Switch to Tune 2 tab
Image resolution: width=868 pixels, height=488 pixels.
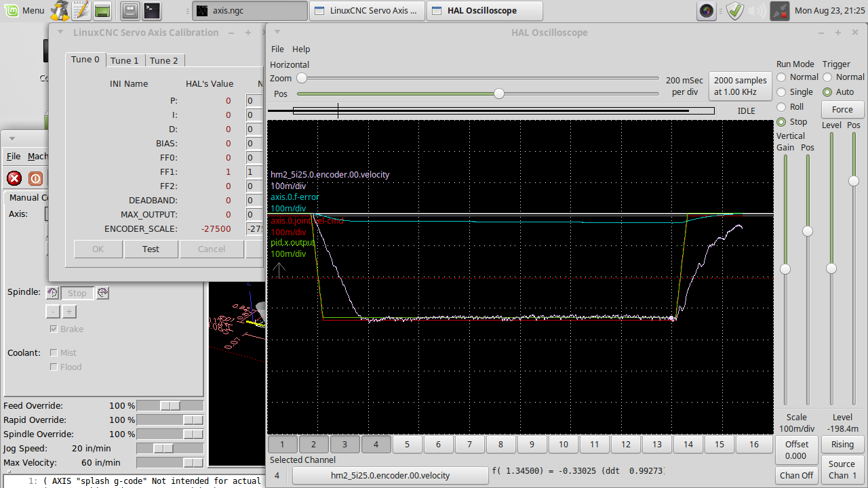pyautogui.click(x=164, y=60)
